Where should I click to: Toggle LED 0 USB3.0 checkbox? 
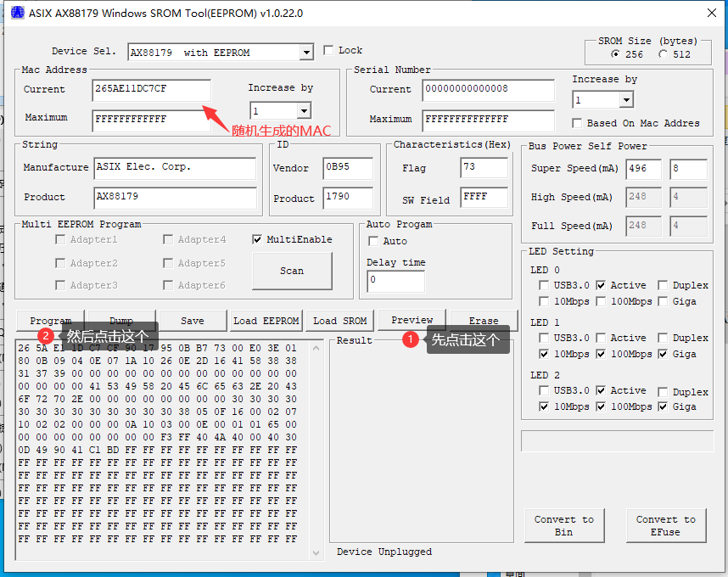(544, 285)
